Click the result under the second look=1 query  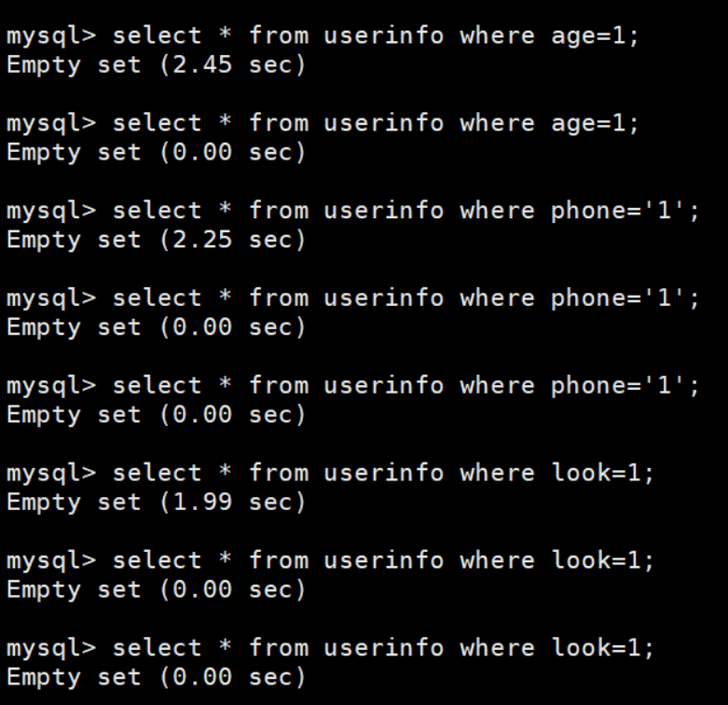(x=156, y=589)
